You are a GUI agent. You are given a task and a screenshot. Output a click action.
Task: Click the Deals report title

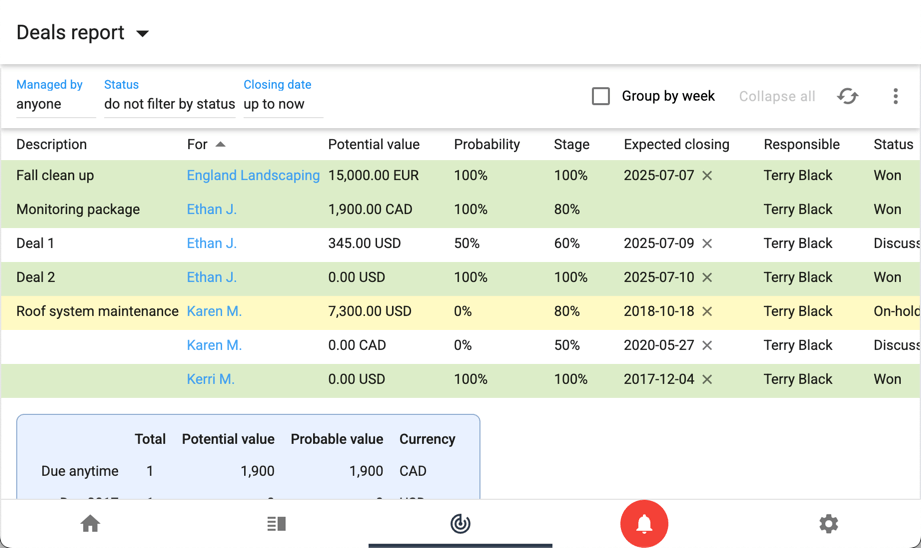[x=70, y=33]
